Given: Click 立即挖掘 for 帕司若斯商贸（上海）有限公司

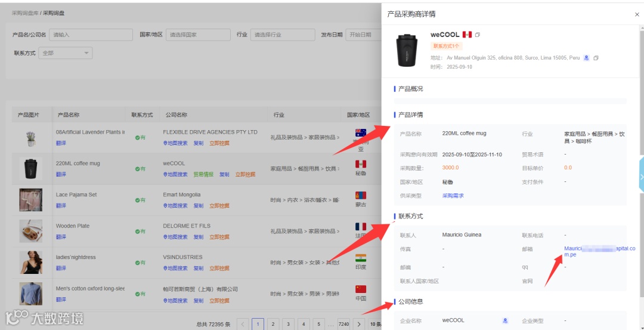Looking at the screenshot, I should coord(219,300).
